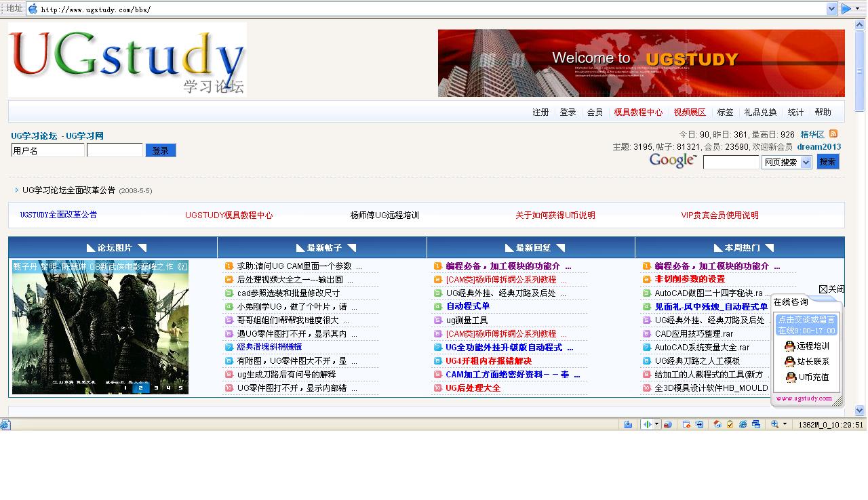Open 礼品兑换 in the navigation menu
The width and height of the screenshot is (868, 500).
pos(760,112)
